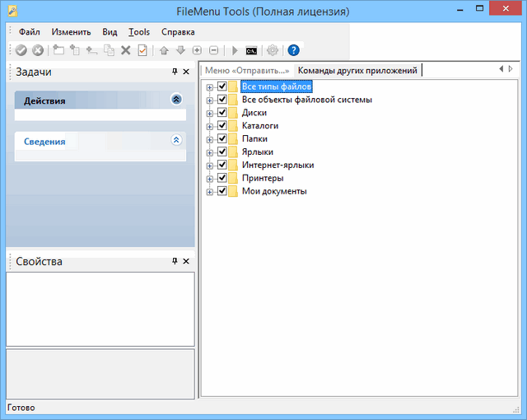Collapse the Сведения section chevron
527x420 pixels.
pyautogui.click(x=175, y=140)
